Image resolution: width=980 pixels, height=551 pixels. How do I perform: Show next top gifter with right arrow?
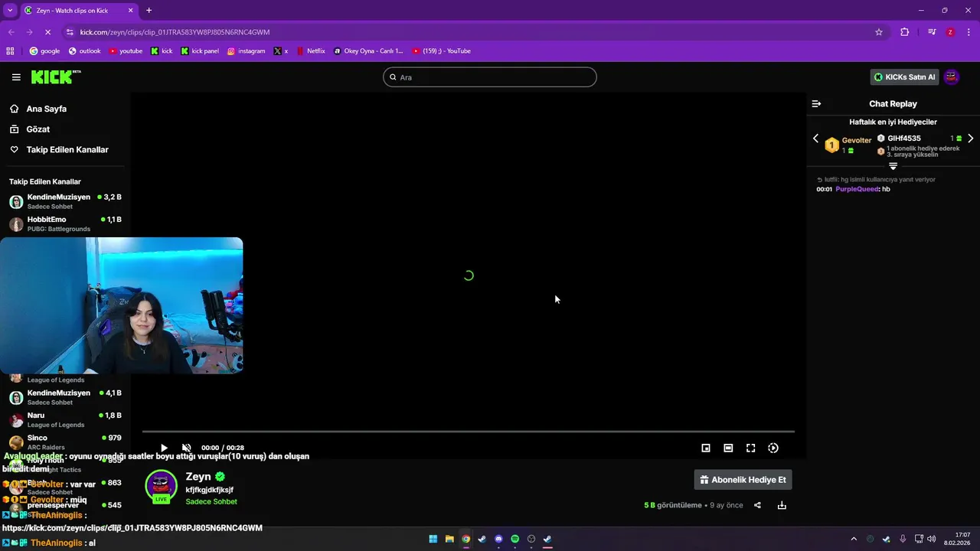tap(970, 139)
